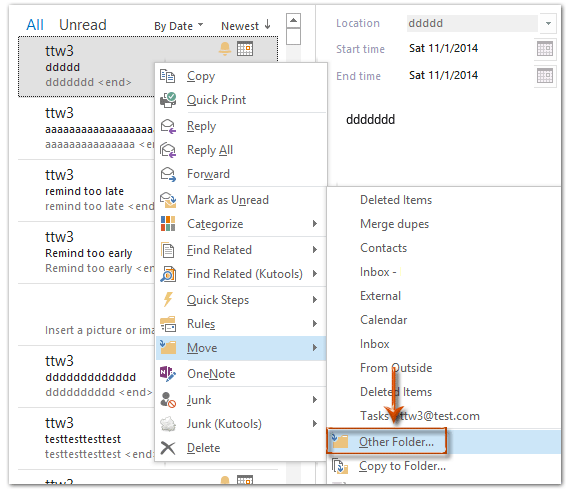
Task: Click the message list scrollbar thumb
Action: (293, 36)
